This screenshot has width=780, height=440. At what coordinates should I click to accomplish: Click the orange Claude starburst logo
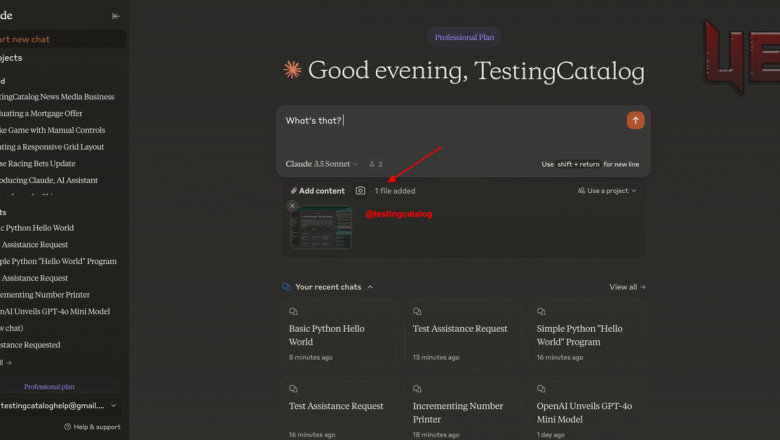292,70
